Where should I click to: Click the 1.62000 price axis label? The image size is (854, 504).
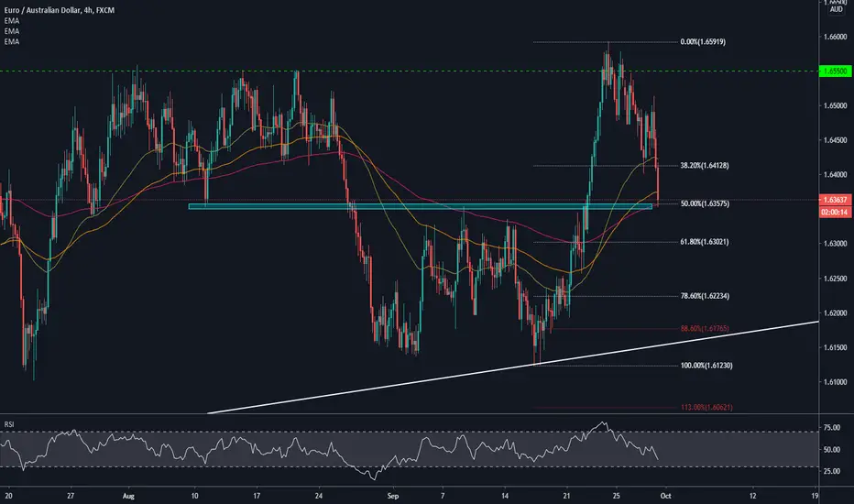click(x=835, y=312)
